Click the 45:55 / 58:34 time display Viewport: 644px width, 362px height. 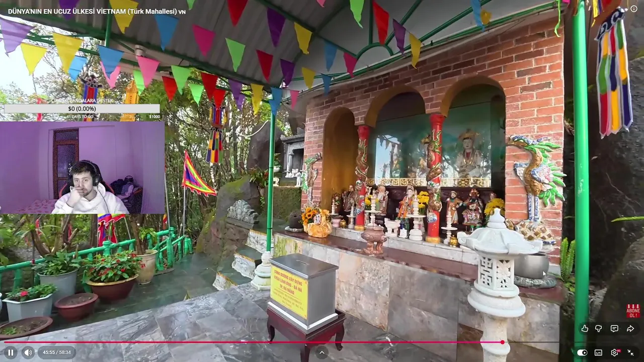(57, 353)
